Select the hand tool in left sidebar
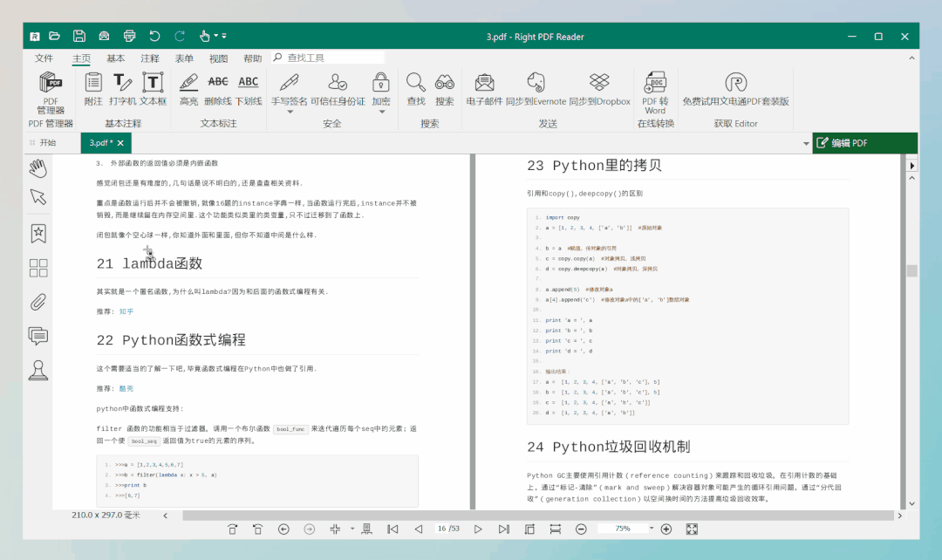 [x=38, y=168]
